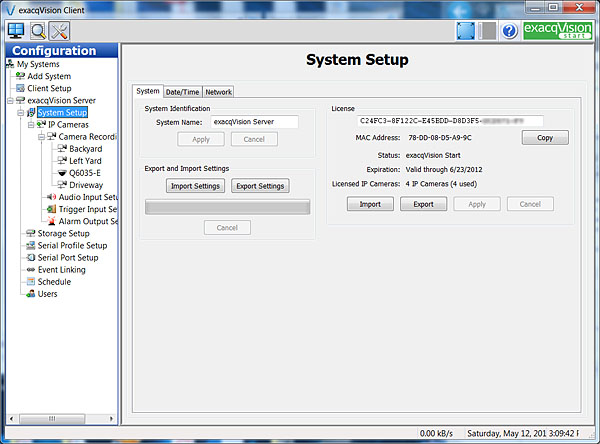Click the '4 IP Cameras (4 used)' text
The height and width of the screenshot is (444, 600).
[x=441, y=184]
